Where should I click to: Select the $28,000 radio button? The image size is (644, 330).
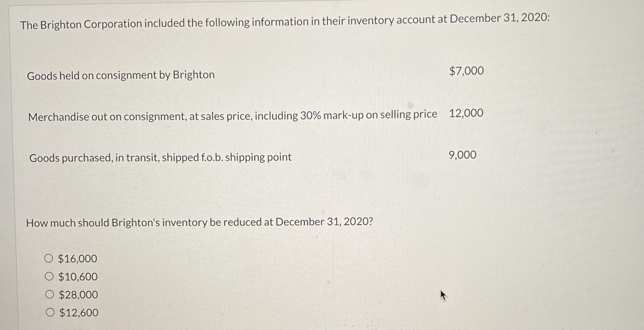(x=49, y=294)
